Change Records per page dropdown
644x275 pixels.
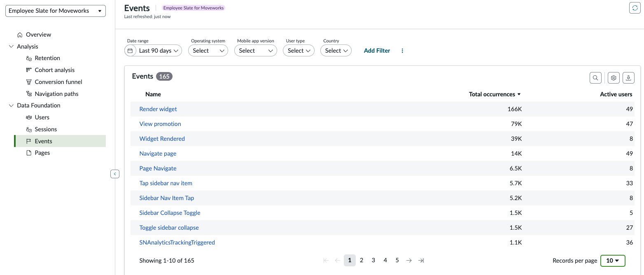click(613, 261)
